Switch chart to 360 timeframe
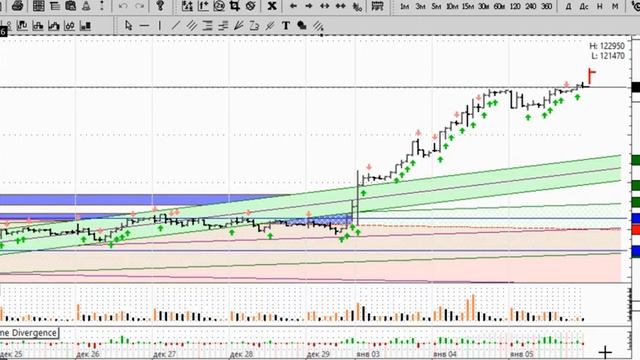 click(547, 7)
